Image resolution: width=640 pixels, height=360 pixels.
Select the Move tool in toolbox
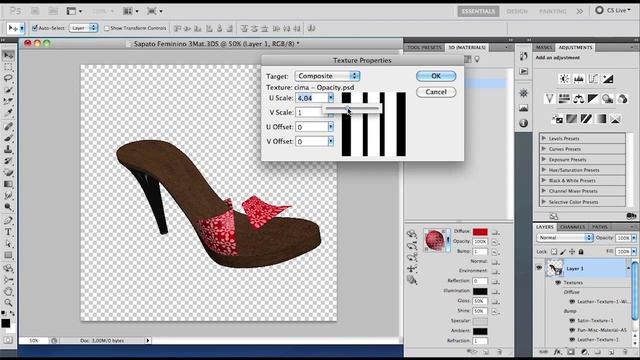point(8,55)
